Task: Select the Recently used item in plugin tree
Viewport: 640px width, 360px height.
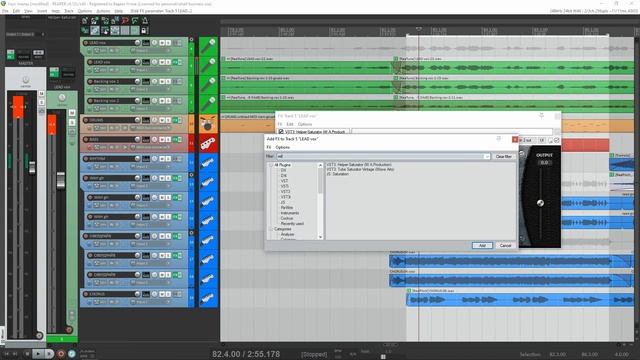Action: coord(292,224)
